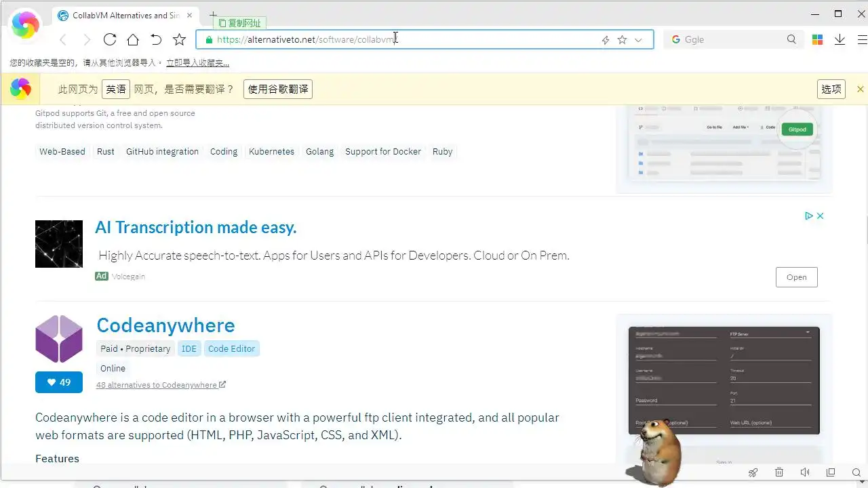Viewport: 868px width, 488px height.
Task: Close the CollabVM Alternatives tab
Action: (x=190, y=15)
